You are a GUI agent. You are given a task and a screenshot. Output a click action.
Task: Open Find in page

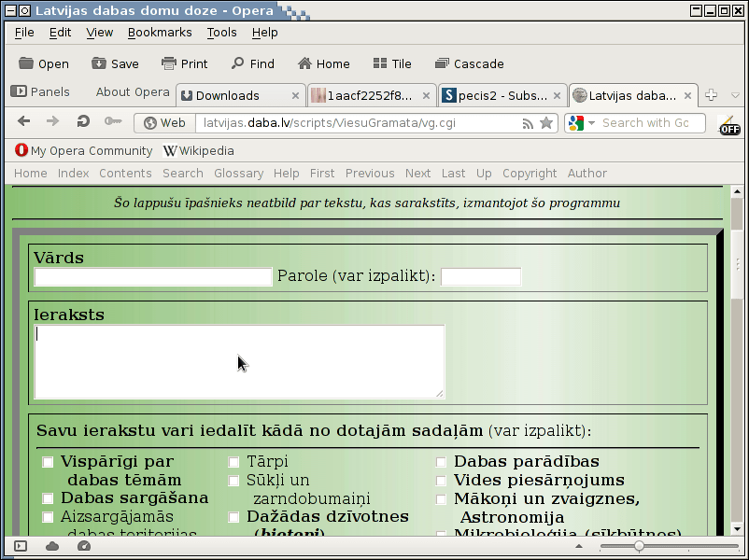pos(253,63)
